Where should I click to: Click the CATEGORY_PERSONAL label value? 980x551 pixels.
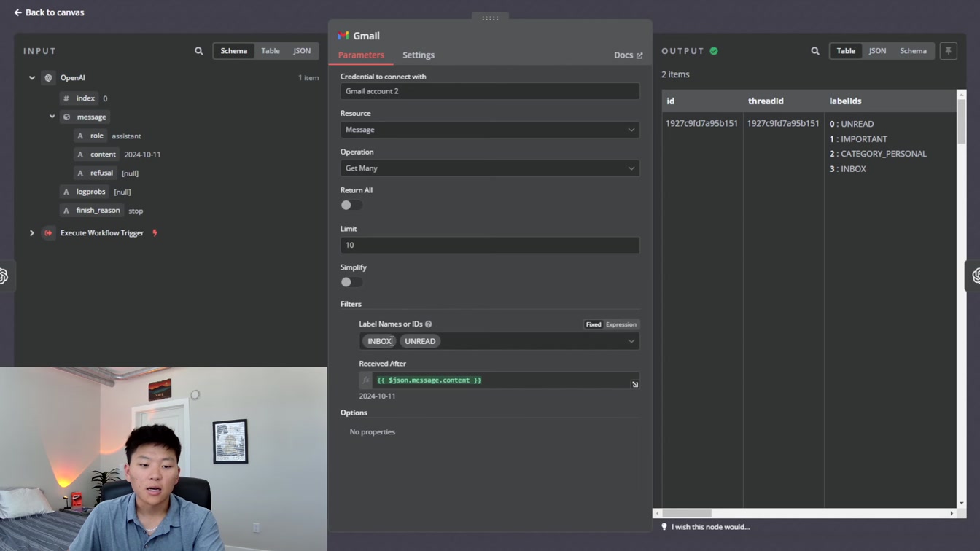pos(883,154)
